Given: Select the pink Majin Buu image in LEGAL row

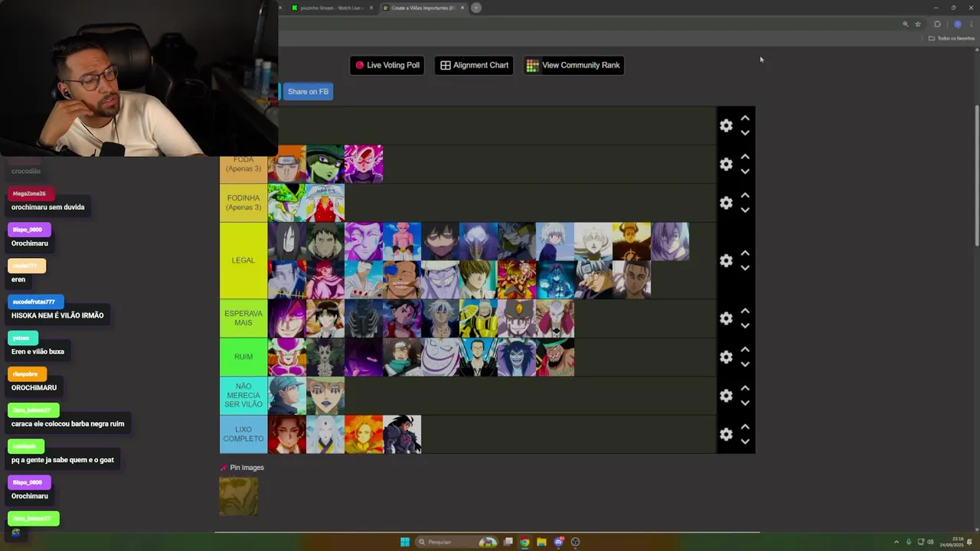Looking at the screenshot, I should point(402,242).
